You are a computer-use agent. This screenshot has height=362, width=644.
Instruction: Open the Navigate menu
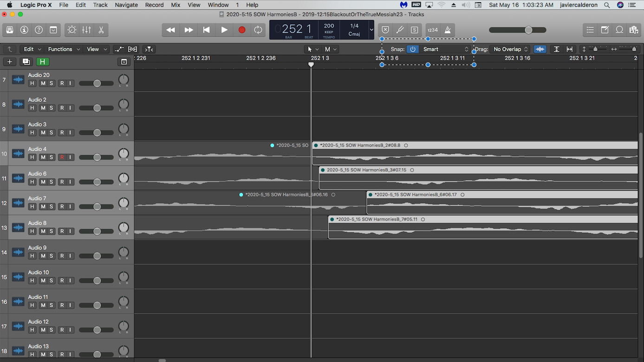tap(126, 5)
